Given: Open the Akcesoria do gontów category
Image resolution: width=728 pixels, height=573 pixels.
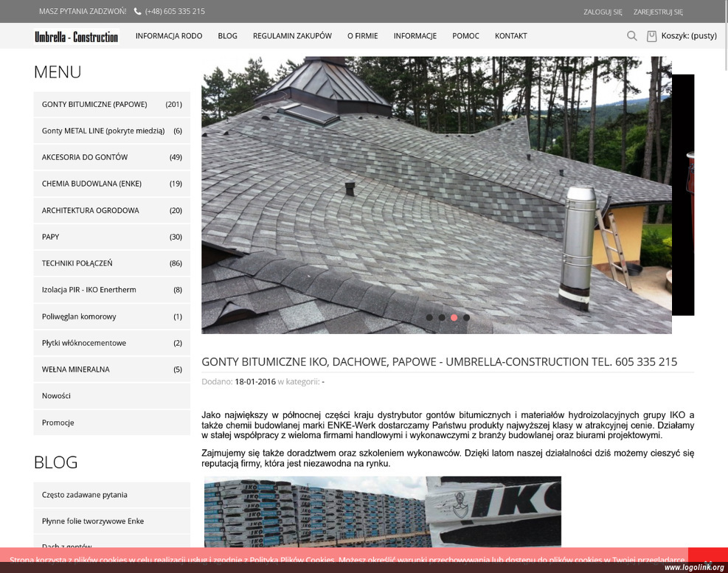Looking at the screenshot, I should click(x=112, y=157).
